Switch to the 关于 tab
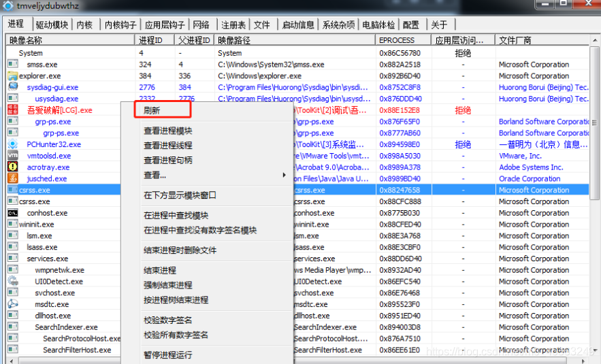 (439, 25)
